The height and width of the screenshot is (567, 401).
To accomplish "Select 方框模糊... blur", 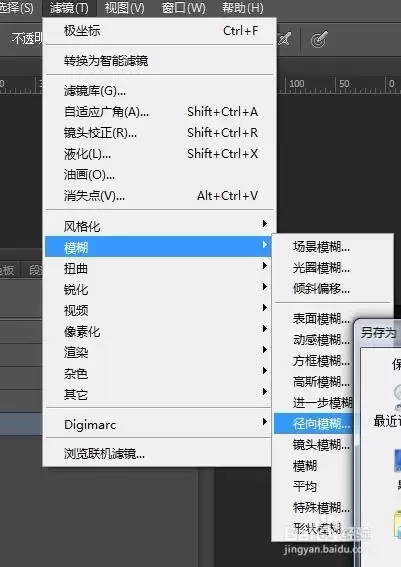I will pos(314,361).
